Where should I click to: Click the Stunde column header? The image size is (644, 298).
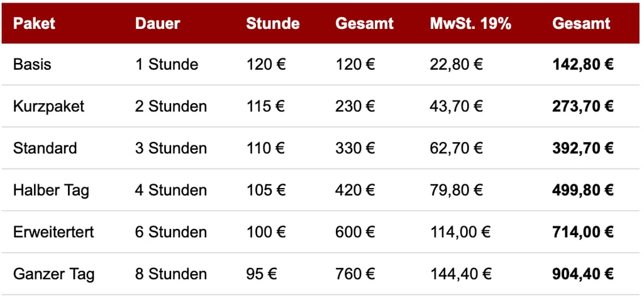[272, 24]
